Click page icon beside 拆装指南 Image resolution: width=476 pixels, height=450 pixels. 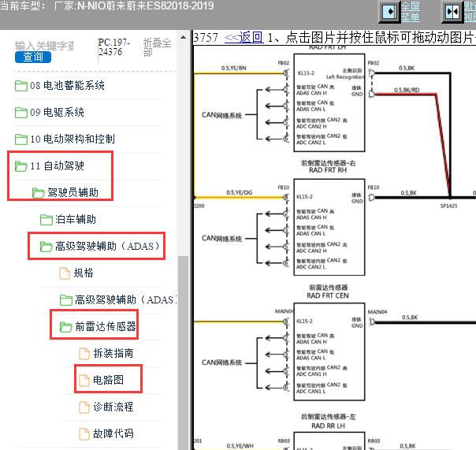pos(84,353)
